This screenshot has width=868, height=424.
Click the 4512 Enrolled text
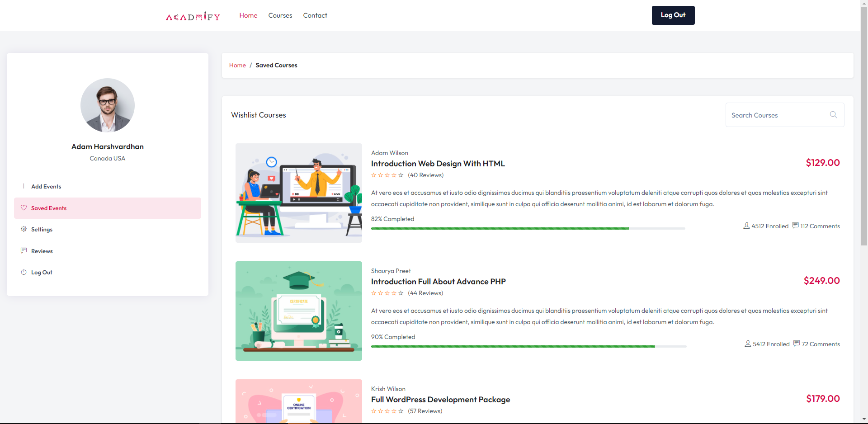point(770,226)
